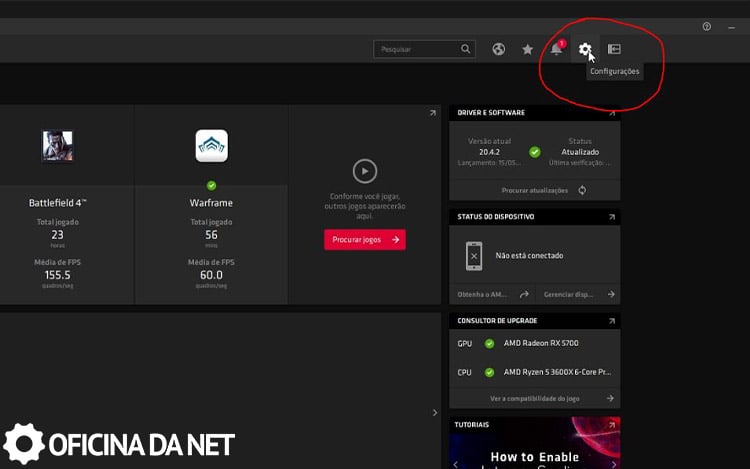Expand the Consultor de Upgrade panel
This screenshot has height=469, width=750.
612,321
